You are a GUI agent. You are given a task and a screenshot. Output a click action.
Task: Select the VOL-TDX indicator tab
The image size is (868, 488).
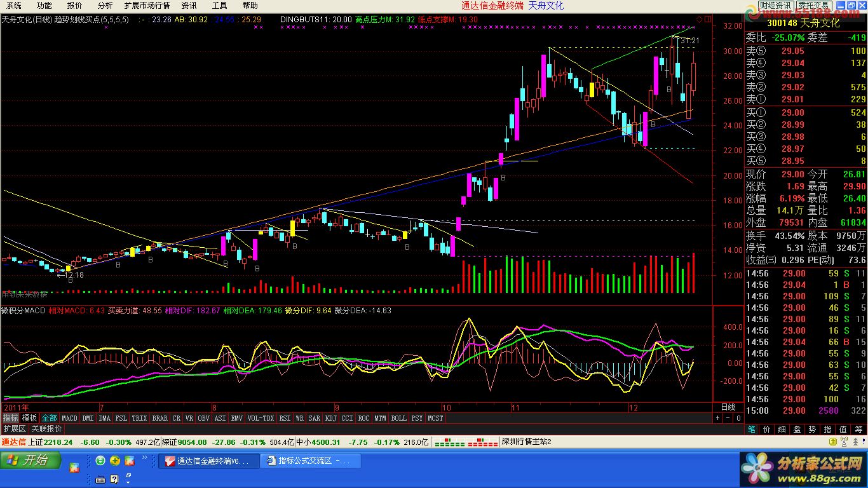[x=261, y=418]
